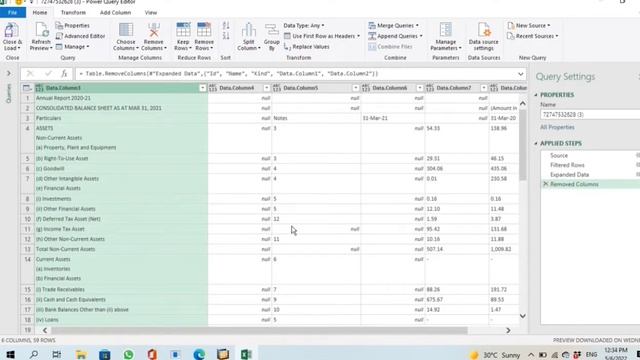Click the horizontal scrollbar left arrow
The height and width of the screenshot is (360, 640).
(x=45, y=330)
